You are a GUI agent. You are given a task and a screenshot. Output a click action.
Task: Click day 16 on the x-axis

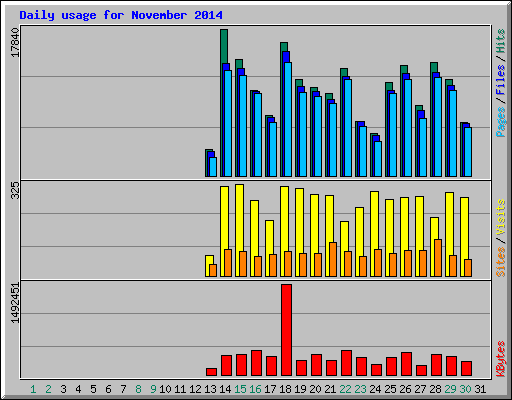point(255,389)
